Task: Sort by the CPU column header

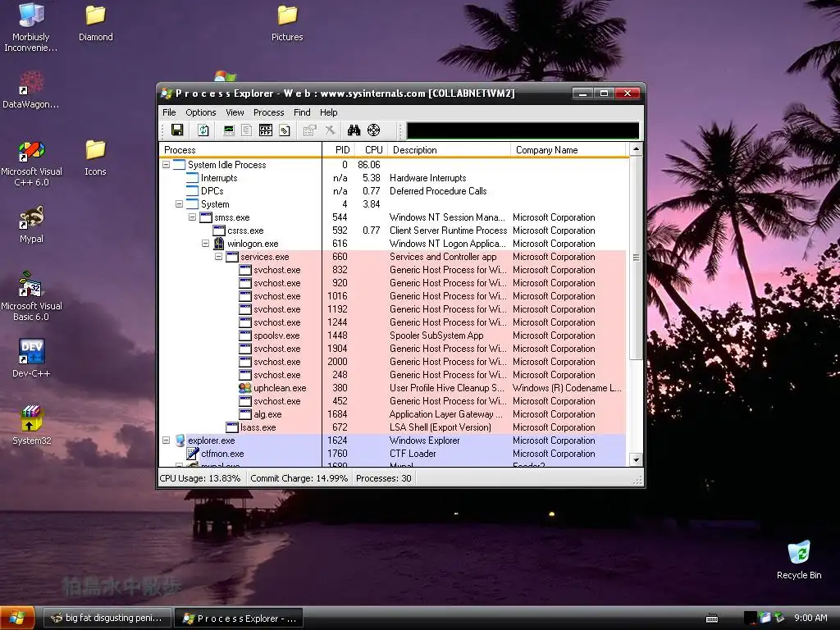Action: coord(371,150)
